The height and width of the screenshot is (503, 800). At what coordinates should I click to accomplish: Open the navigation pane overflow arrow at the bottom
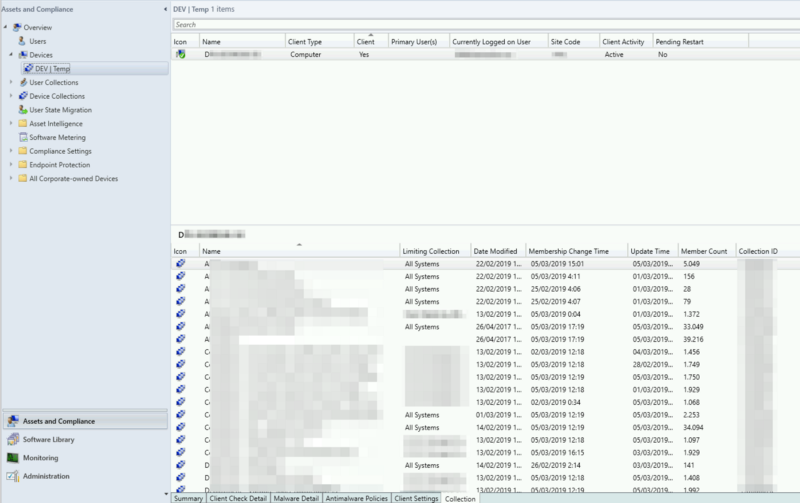(x=165, y=494)
